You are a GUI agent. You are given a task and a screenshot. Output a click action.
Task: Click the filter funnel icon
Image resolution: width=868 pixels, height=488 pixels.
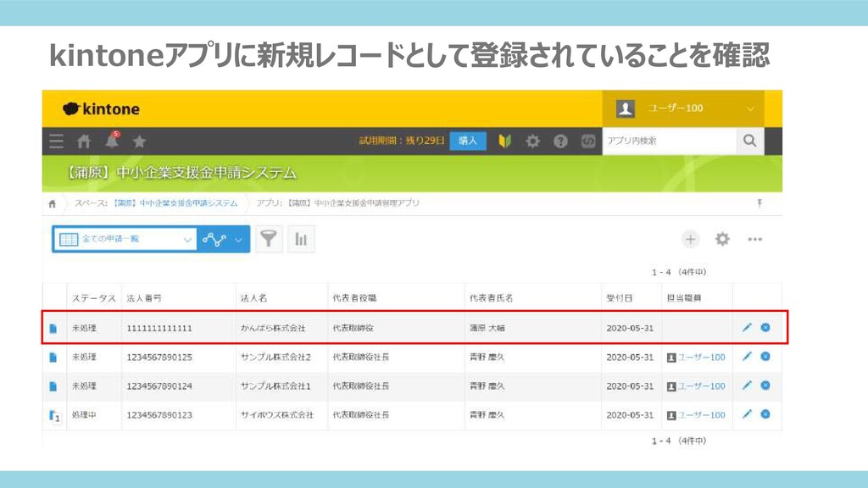[269, 239]
